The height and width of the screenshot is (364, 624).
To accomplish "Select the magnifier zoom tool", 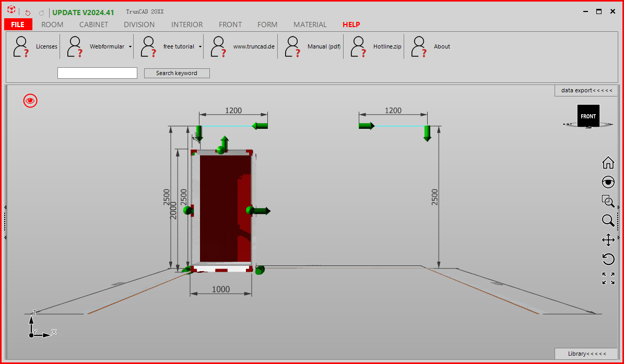I will click(x=608, y=220).
